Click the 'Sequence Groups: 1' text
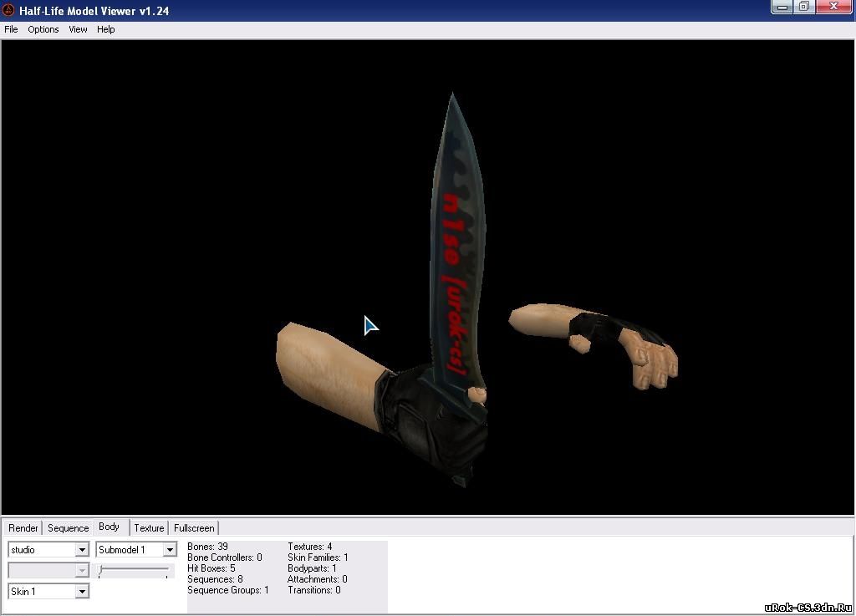This screenshot has width=856, height=616. [x=227, y=590]
